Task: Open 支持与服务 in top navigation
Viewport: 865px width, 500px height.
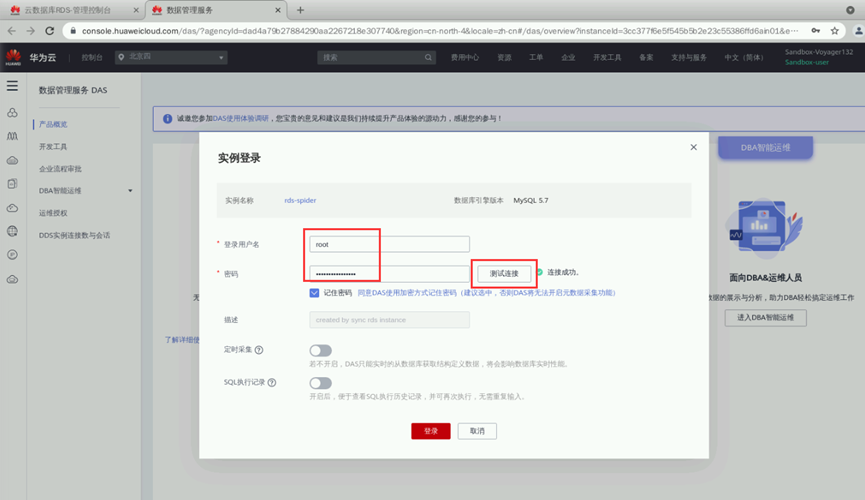Action: tap(688, 57)
